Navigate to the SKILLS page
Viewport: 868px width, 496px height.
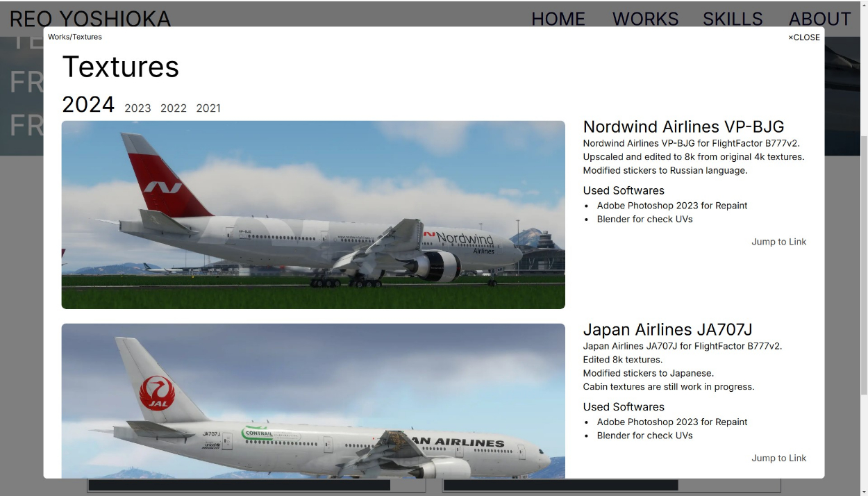733,19
